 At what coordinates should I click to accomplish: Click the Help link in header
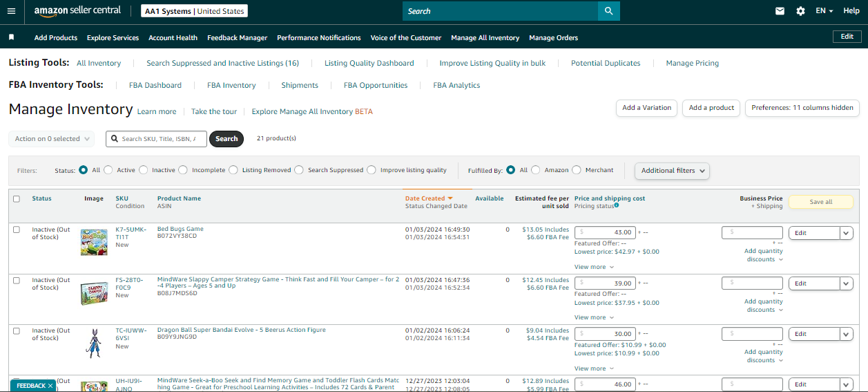tap(851, 11)
